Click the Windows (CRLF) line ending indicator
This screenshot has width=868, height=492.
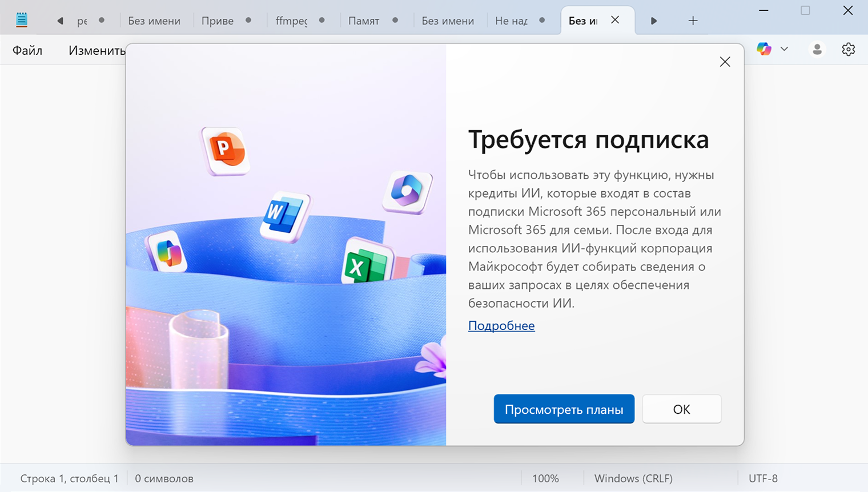633,478
